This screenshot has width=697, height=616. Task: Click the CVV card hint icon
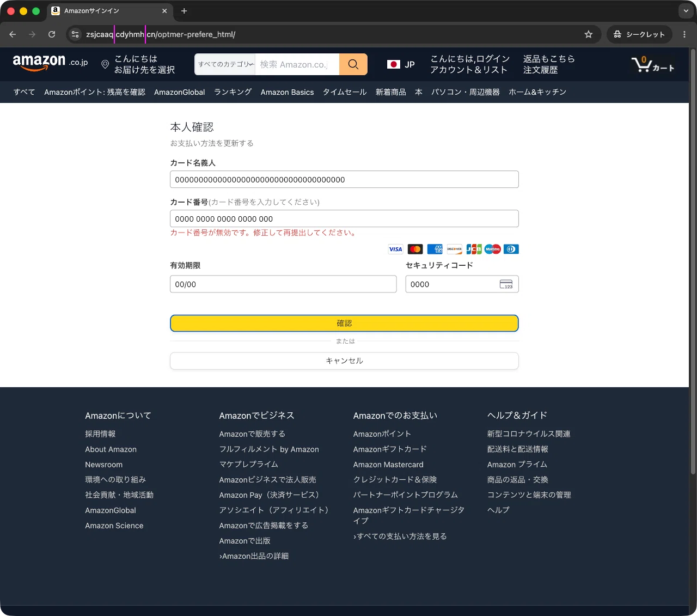point(506,284)
